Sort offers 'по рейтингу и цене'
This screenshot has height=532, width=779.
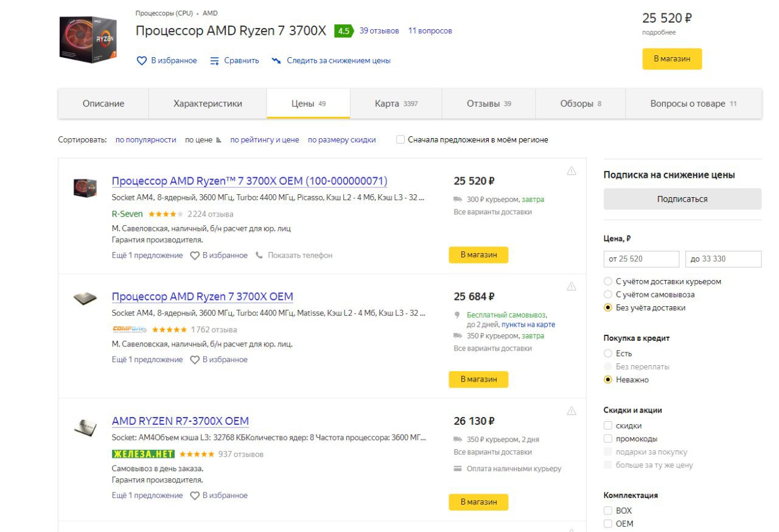click(265, 140)
